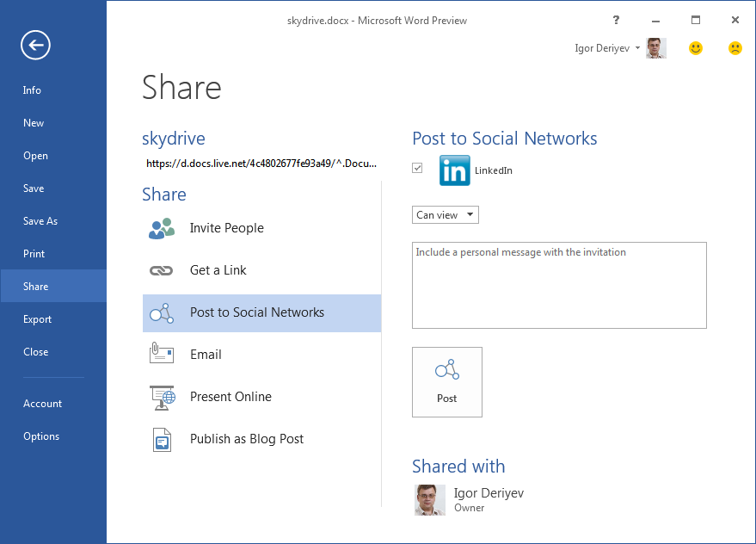This screenshot has height=544, width=756.
Task: Click Igor Deriyev's owner photo thumbnail
Action: (430, 499)
